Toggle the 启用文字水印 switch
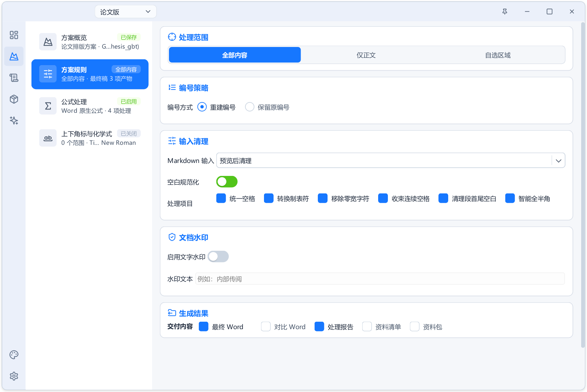Viewport: 587px width, 392px height. point(218,257)
